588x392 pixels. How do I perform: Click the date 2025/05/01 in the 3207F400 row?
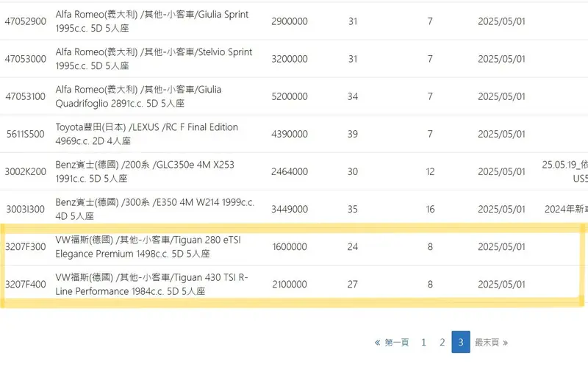(x=501, y=284)
